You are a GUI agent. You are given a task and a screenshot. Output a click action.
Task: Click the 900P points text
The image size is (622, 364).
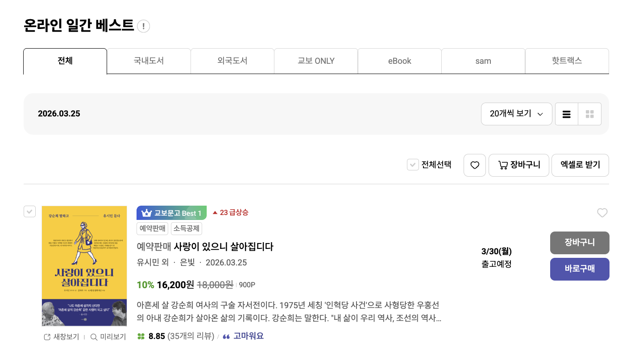pos(247,285)
